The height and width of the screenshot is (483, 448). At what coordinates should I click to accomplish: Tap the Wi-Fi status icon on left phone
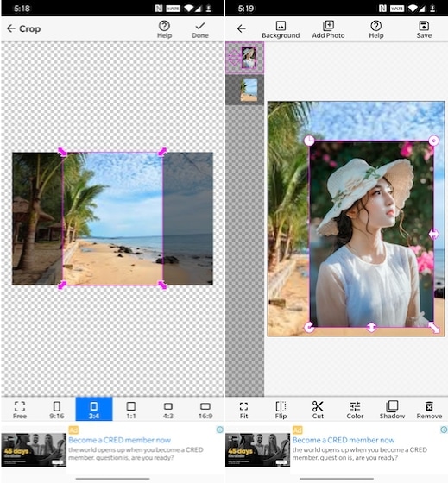[188, 9]
